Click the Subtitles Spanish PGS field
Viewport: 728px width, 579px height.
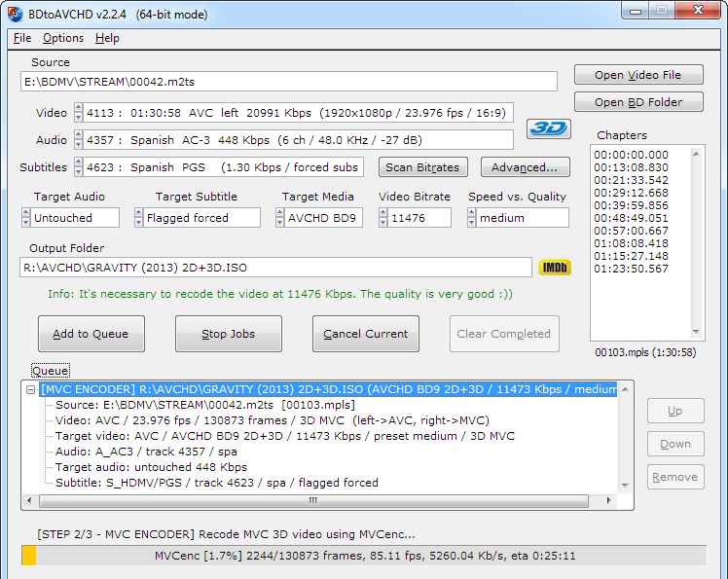pos(223,167)
